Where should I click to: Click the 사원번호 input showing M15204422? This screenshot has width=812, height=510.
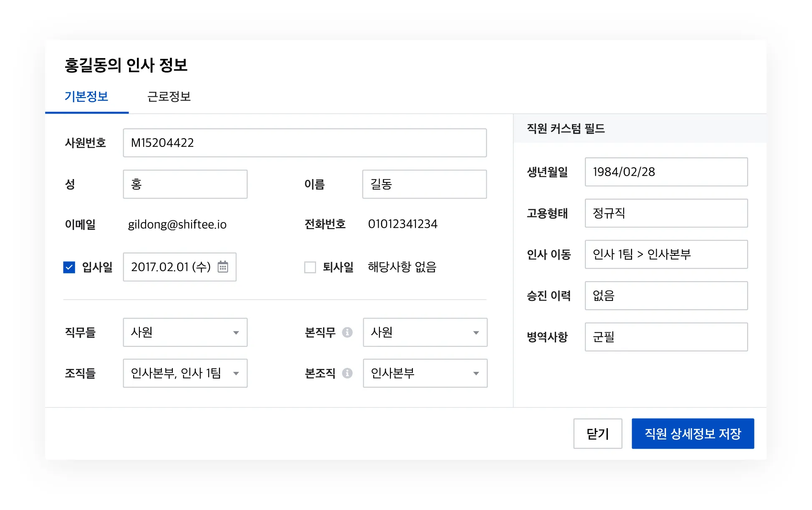tap(304, 143)
